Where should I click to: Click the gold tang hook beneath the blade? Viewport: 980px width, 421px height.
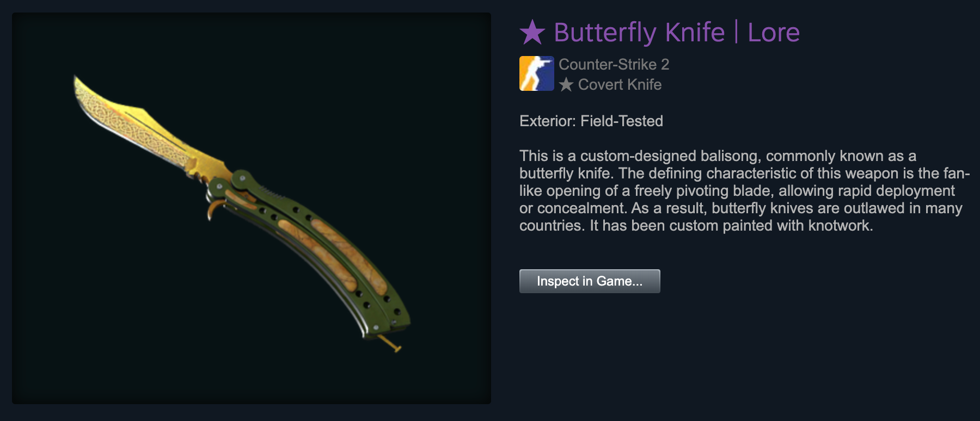click(215, 209)
